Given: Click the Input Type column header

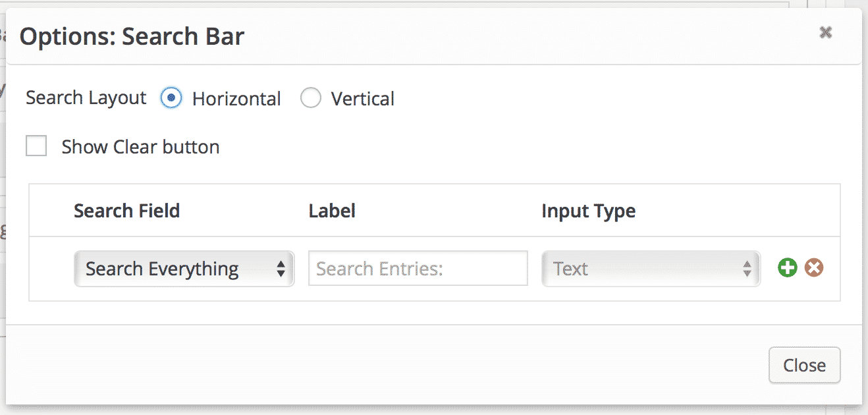Looking at the screenshot, I should [588, 211].
